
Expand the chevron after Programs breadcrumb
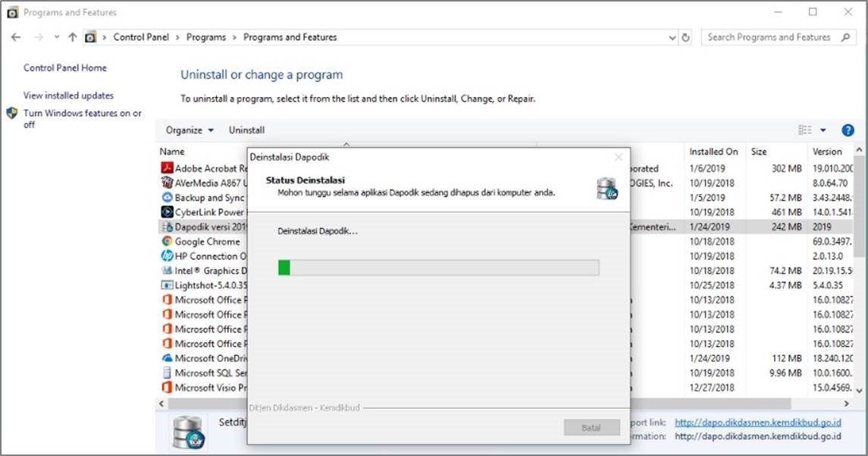point(235,37)
